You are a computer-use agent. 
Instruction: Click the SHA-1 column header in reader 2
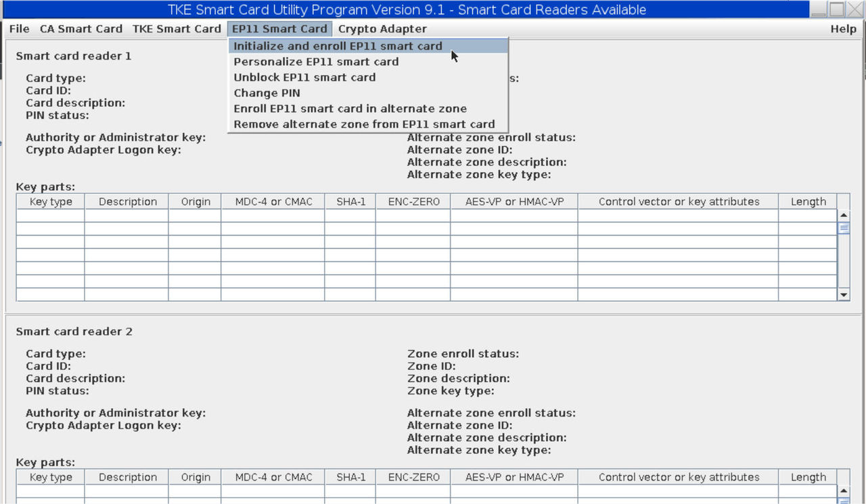[350, 477]
